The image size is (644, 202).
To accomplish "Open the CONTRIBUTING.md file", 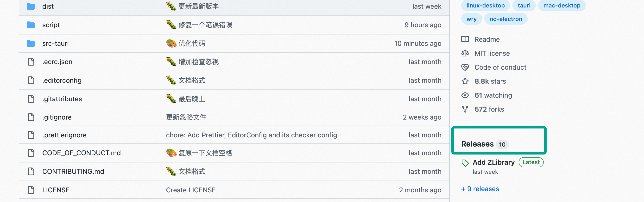I will point(73,171).
